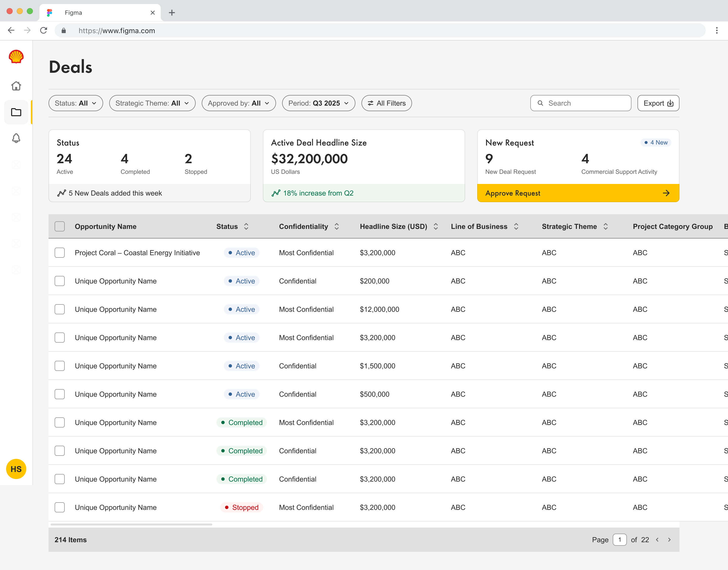728x570 pixels.
Task: Check the $12,000,000 deal row checkbox
Action: [60, 309]
